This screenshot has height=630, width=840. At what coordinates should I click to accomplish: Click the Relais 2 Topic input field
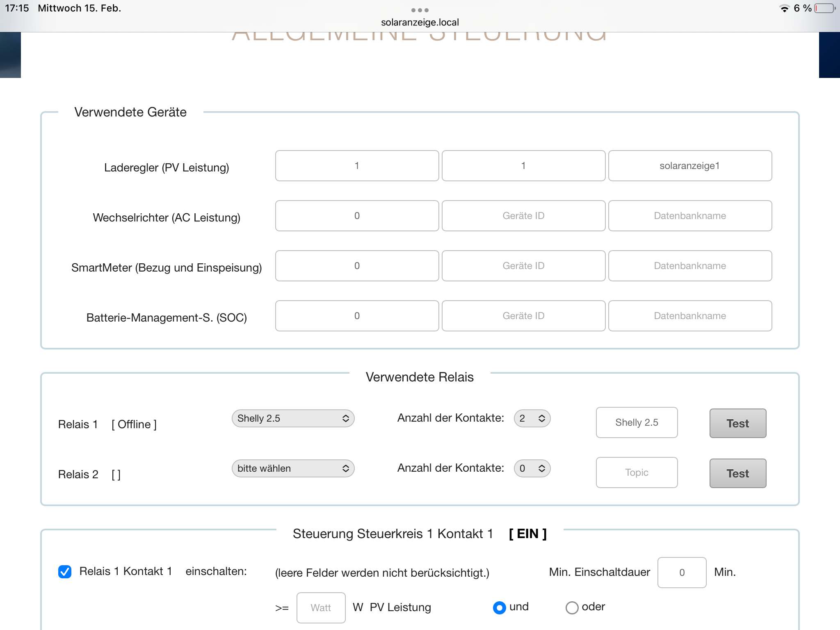pos(637,472)
